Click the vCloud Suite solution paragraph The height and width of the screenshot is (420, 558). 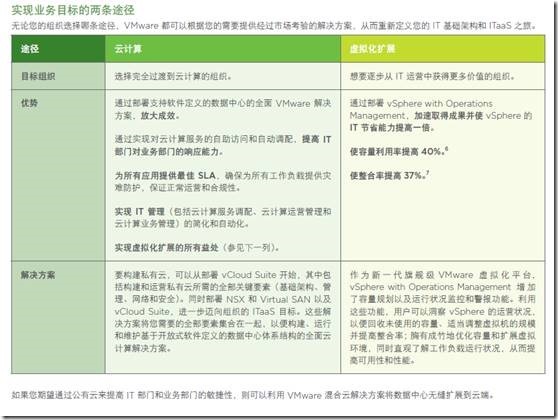pyautogui.click(x=223, y=311)
